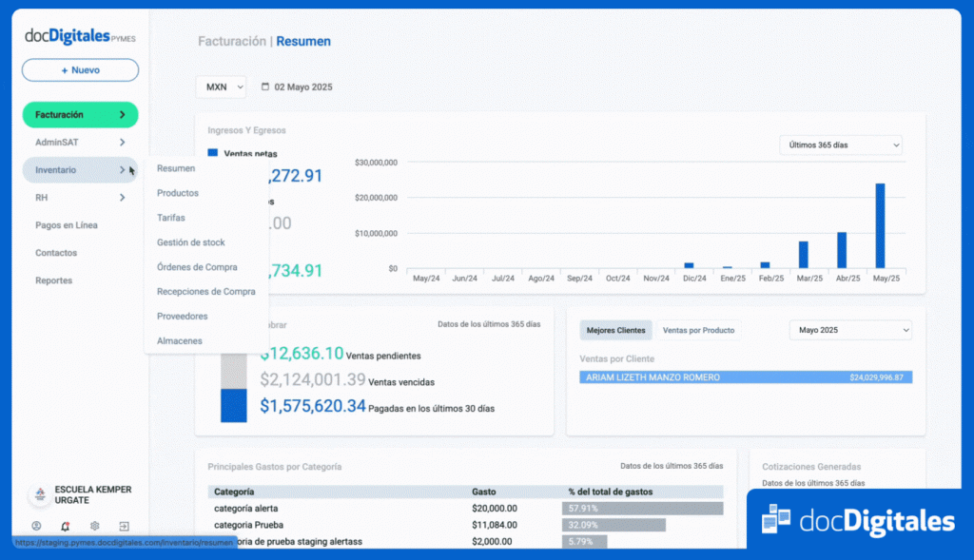Click the $2,124,001.39 overdue amount

point(313,379)
